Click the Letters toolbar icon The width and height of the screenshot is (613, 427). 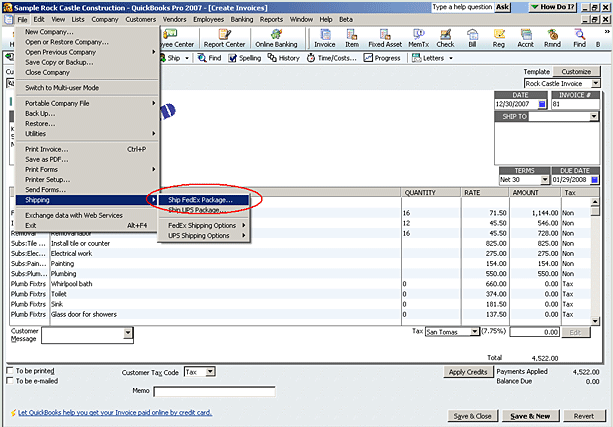coord(428,58)
